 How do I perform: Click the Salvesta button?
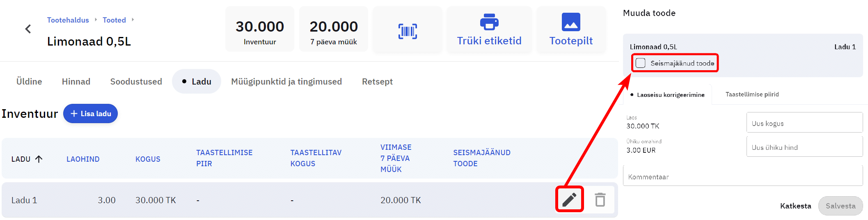(840, 206)
